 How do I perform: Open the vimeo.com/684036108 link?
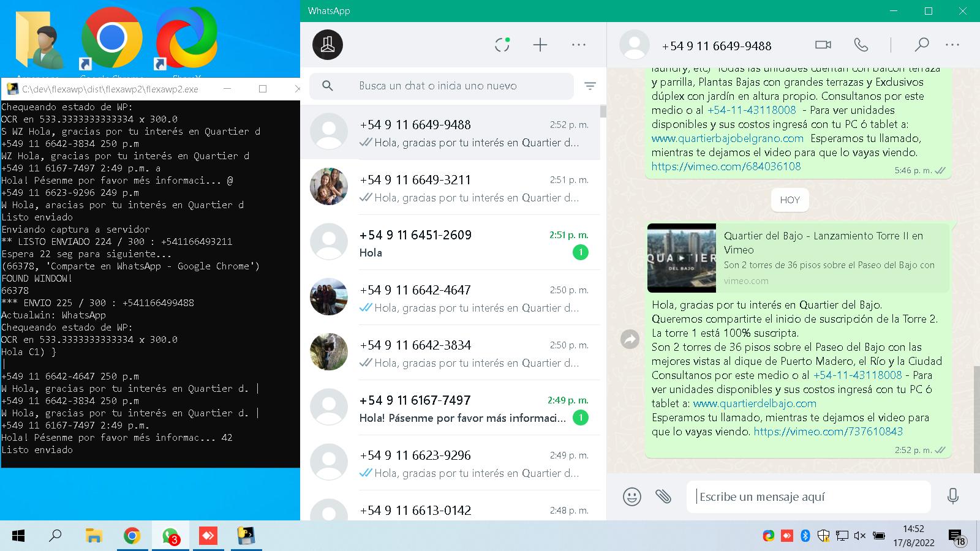(x=726, y=167)
